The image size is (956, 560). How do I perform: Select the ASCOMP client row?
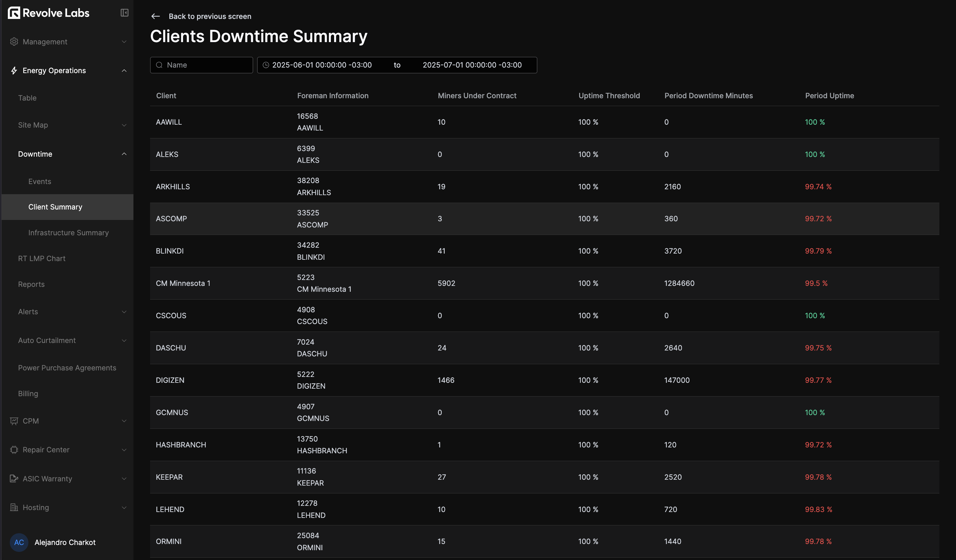[379, 219]
